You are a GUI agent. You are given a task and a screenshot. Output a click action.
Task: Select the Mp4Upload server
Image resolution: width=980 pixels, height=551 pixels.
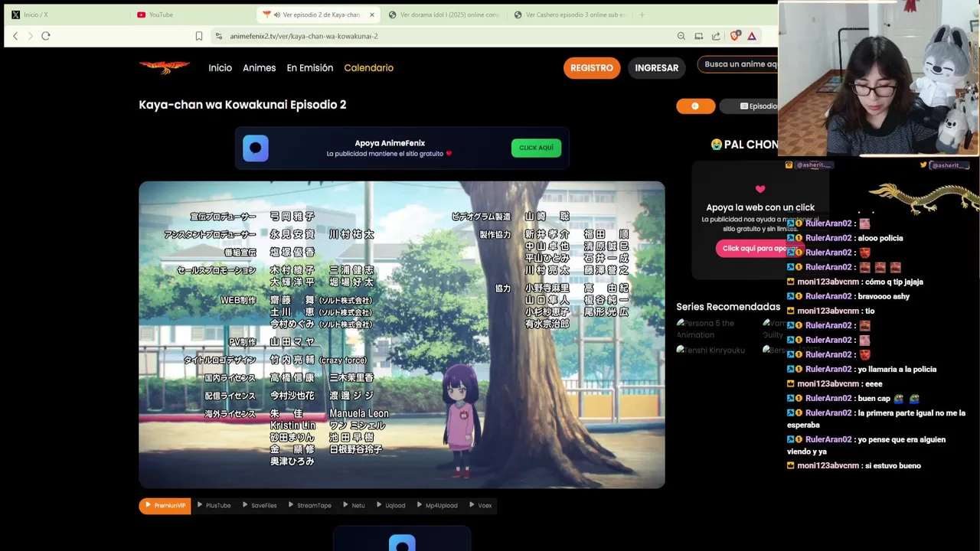click(437, 505)
